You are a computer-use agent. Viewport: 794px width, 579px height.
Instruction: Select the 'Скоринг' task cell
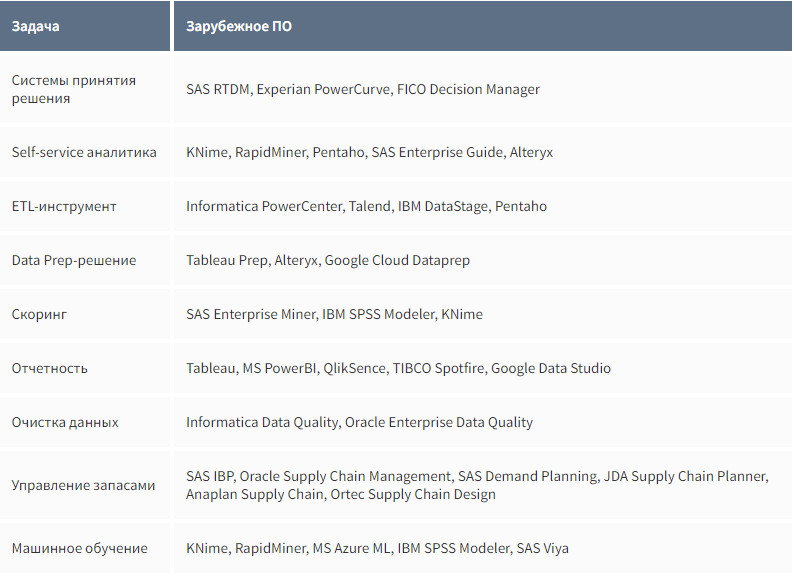[x=40, y=314]
